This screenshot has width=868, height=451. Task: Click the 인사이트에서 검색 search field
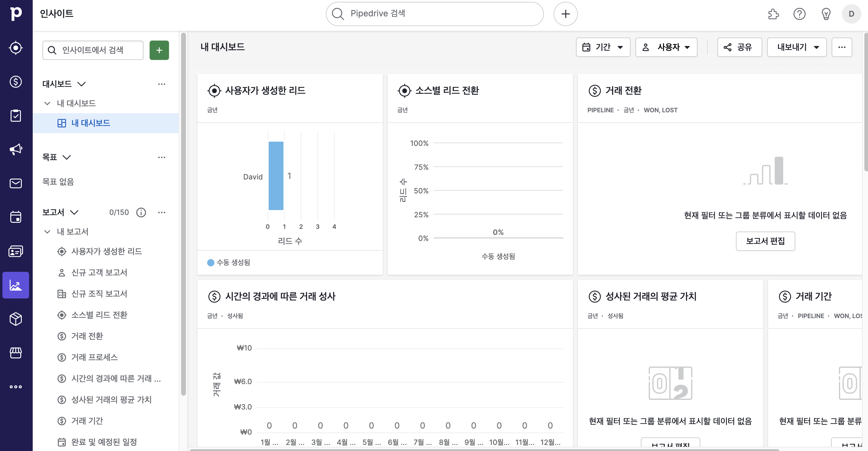pos(93,50)
